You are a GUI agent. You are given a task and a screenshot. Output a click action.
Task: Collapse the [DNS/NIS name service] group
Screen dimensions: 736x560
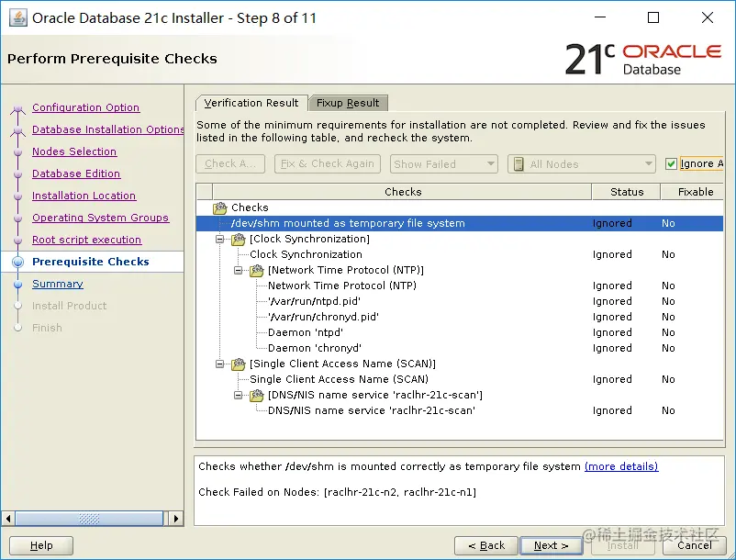[238, 395]
